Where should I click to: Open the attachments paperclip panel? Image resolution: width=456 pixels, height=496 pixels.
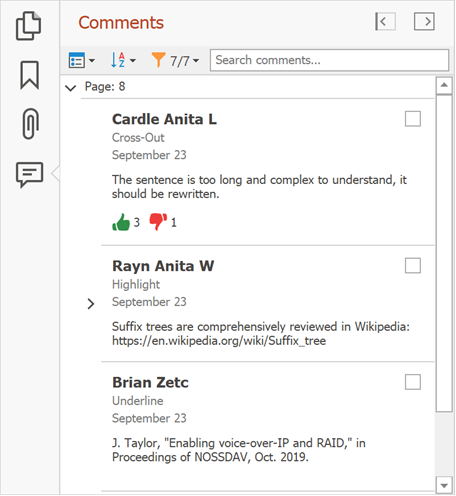click(x=31, y=123)
